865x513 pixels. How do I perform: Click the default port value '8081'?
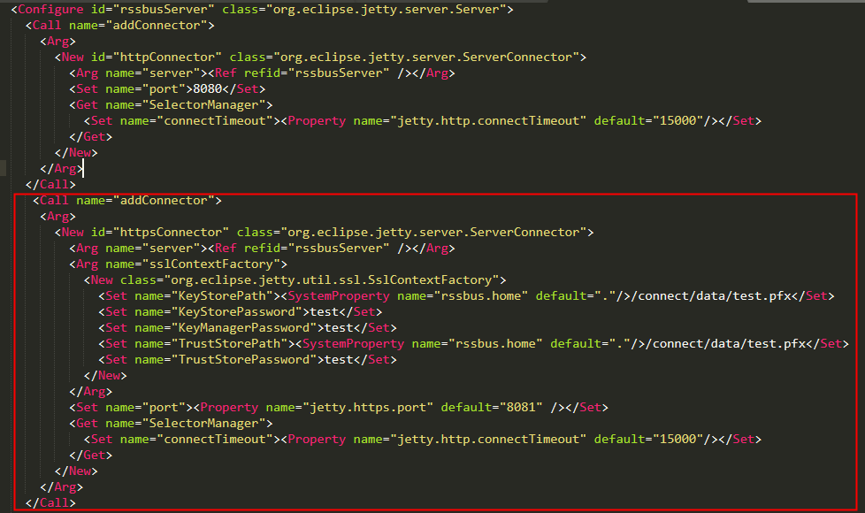pos(521,408)
